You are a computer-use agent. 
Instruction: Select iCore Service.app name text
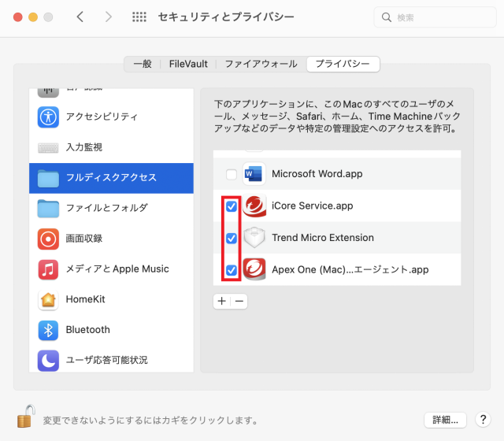[x=313, y=206]
